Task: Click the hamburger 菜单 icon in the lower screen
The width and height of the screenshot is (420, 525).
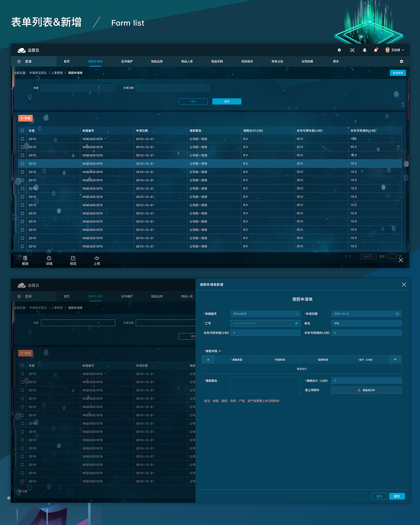Action: click(x=19, y=296)
